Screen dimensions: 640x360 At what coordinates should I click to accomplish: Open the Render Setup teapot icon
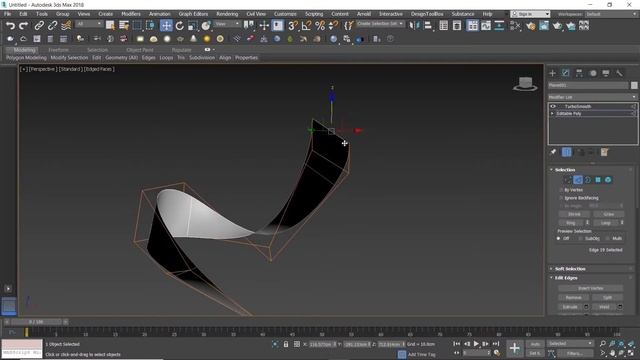(x=531, y=26)
